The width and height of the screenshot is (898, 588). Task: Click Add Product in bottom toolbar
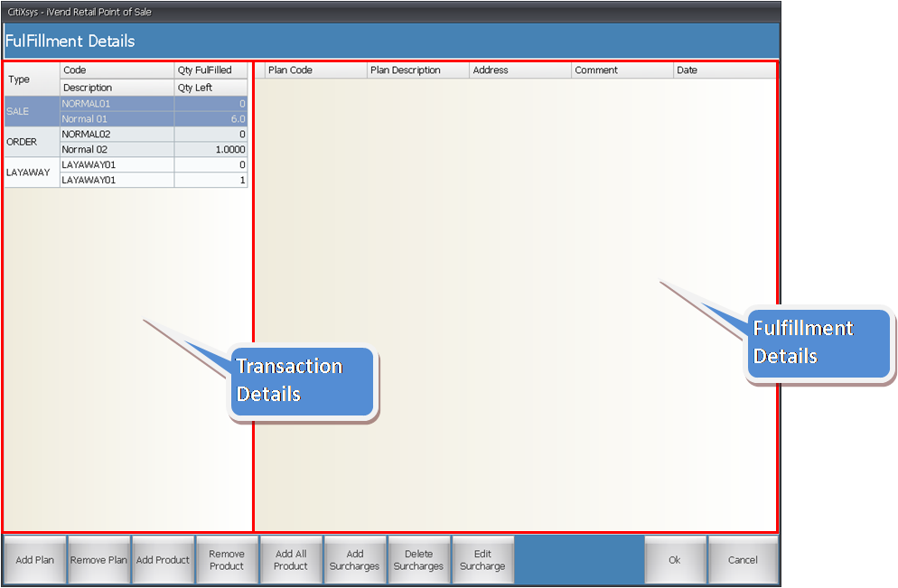point(163,560)
